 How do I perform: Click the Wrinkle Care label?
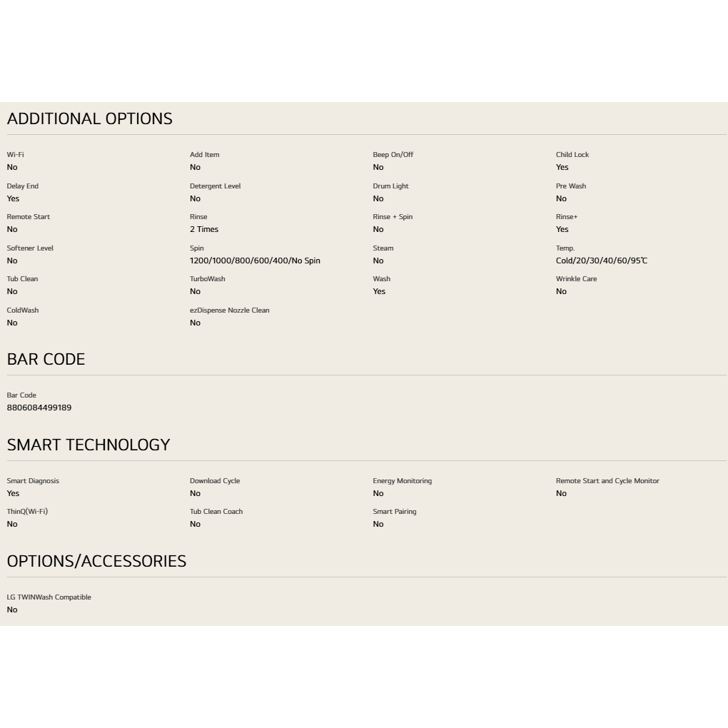pos(576,279)
